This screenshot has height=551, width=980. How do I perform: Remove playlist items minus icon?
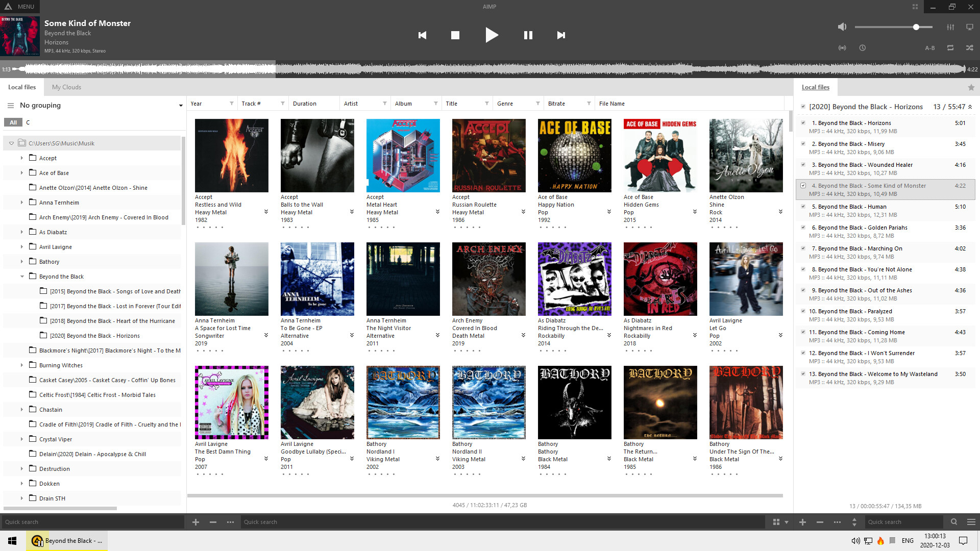[820, 522]
